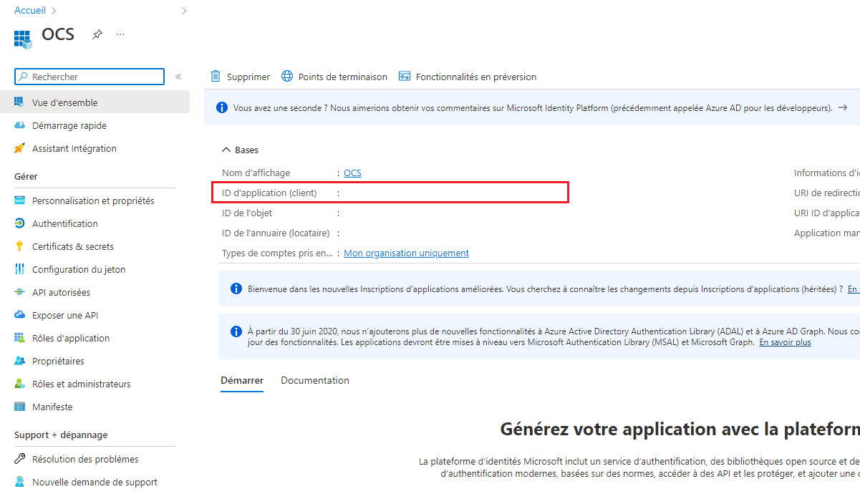Click the Fonctionnalités en préversion icon
The height and width of the screenshot is (504, 860).
[x=405, y=76]
